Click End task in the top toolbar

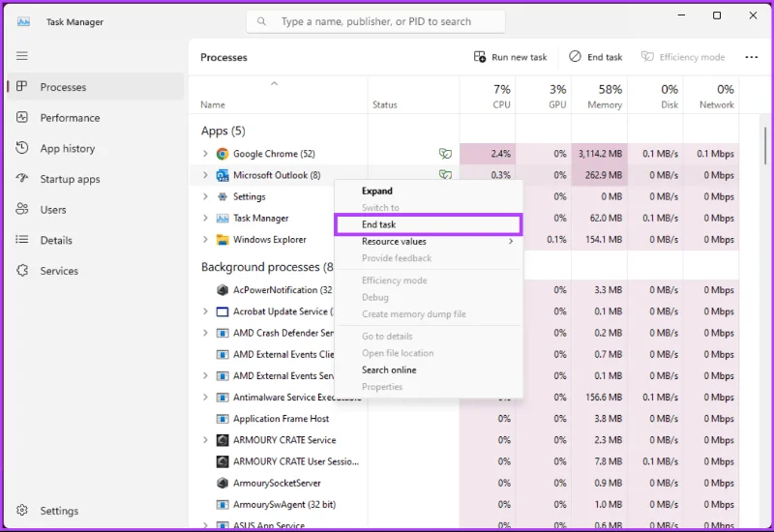595,57
